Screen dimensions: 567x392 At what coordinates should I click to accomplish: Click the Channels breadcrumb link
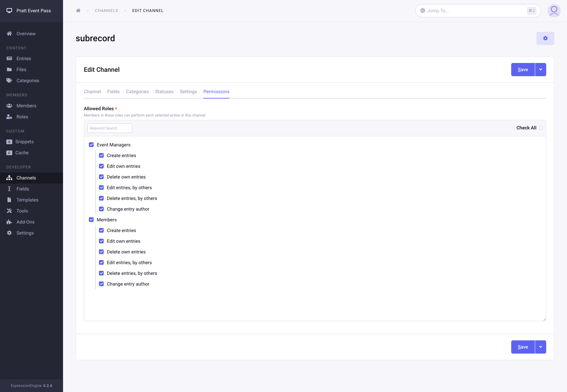tap(106, 11)
